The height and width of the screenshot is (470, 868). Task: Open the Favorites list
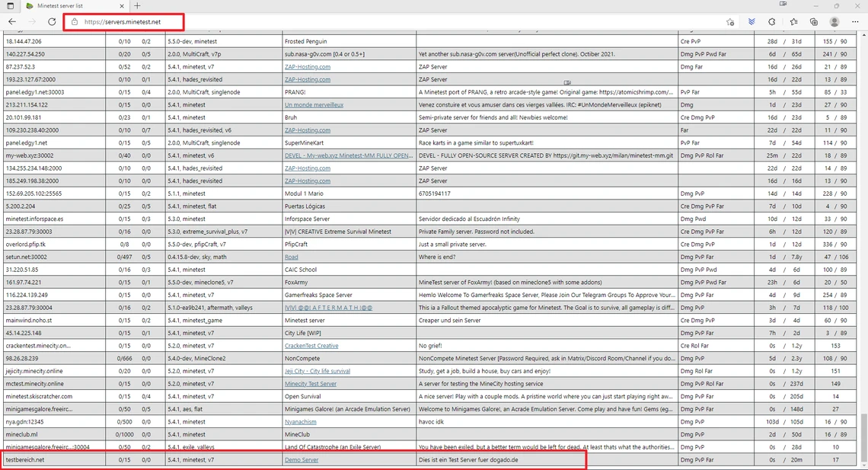click(x=793, y=22)
